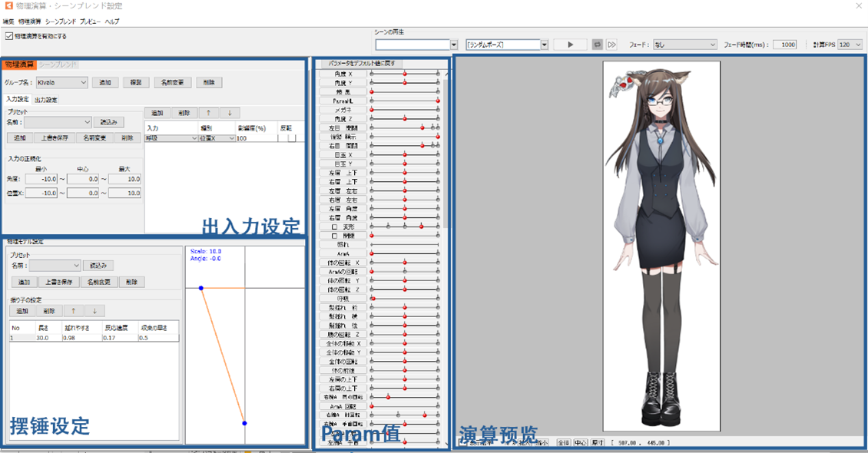This screenshot has height=453, width=868.
Task: Click the fast-forward icon in the playback bar
Action: 611,45
